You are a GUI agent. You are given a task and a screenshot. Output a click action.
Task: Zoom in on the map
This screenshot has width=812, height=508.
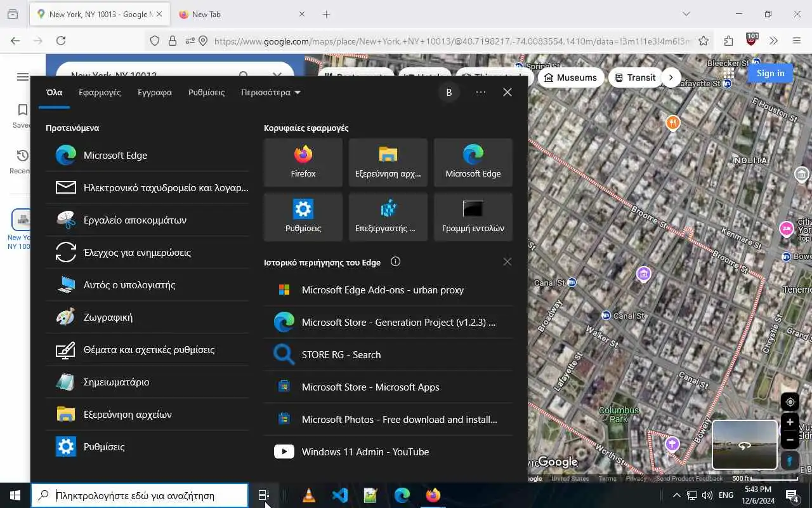tap(790, 422)
